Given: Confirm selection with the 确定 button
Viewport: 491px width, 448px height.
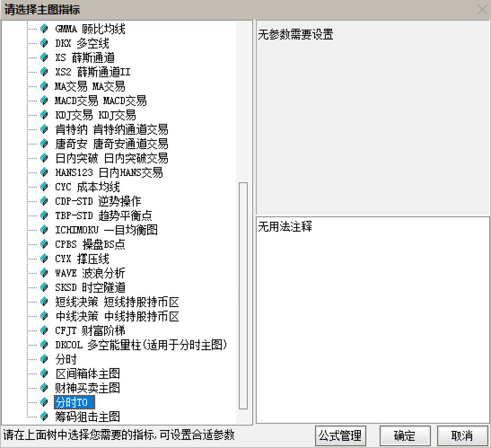Looking at the screenshot, I should (x=404, y=435).
